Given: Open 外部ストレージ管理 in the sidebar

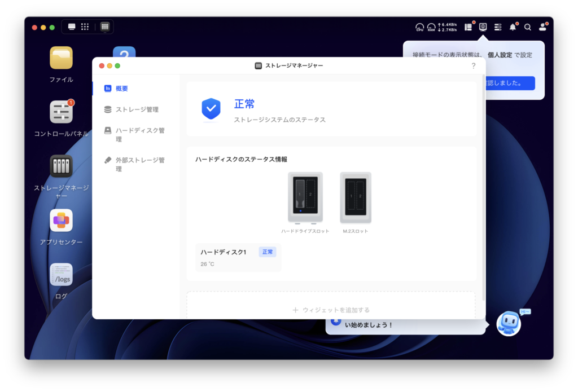Looking at the screenshot, I should pos(139,164).
